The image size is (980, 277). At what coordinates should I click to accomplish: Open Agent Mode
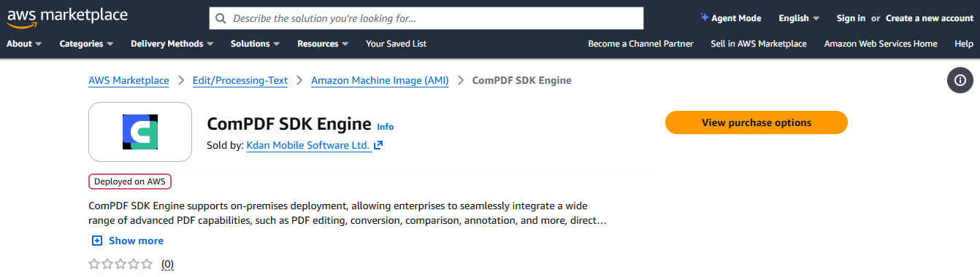[x=730, y=18]
